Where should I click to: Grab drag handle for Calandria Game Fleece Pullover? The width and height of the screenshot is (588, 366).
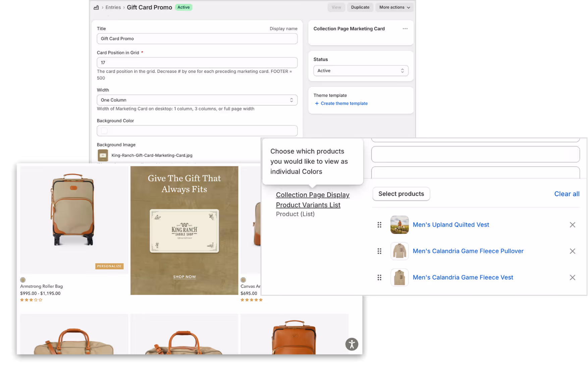coord(379,251)
